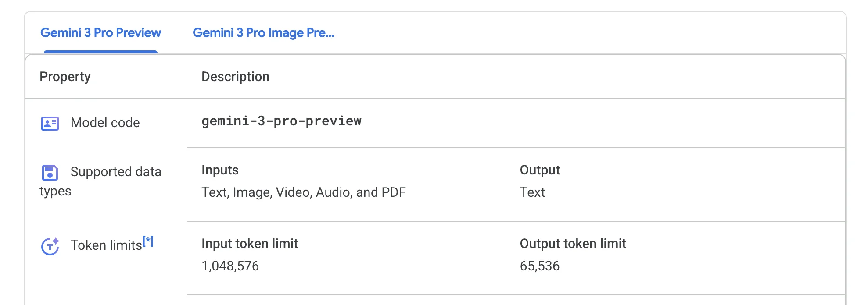Click the Output heading showing Text
Viewport: 868px width, 305px height.
(x=540, y=170)
